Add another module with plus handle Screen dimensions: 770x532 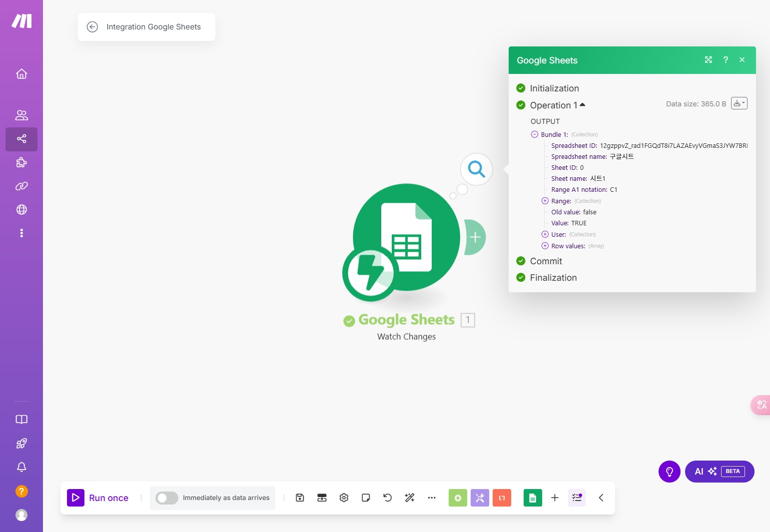(x=475, y=237)
